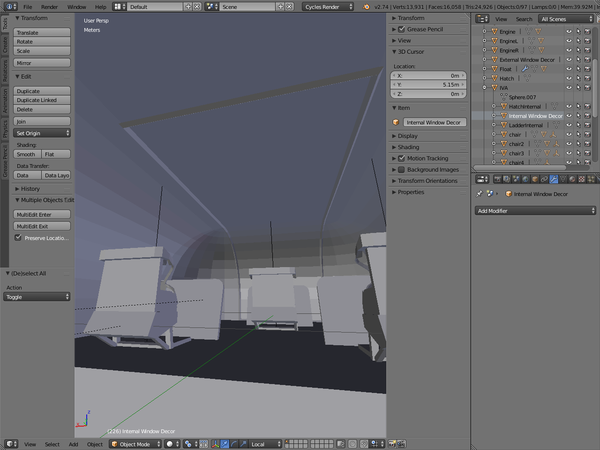Screen dimensions: 600x450
Task: Hide the Engine object via eye icon
Action: (569, 31)
